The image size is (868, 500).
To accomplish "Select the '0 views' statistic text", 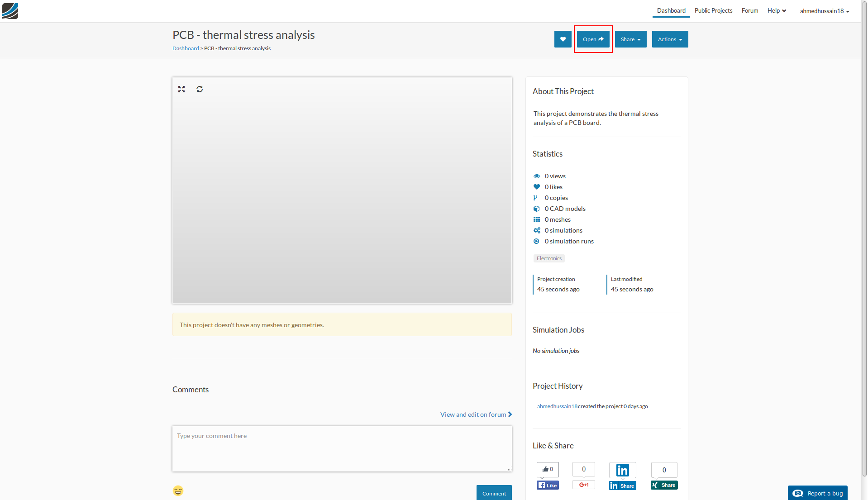I will tap(555, 176).
